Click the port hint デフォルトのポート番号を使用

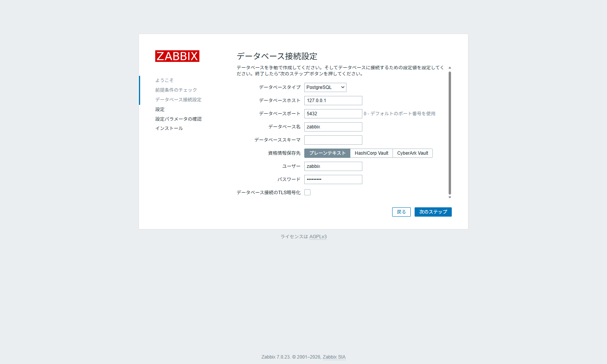coord(403,114)
